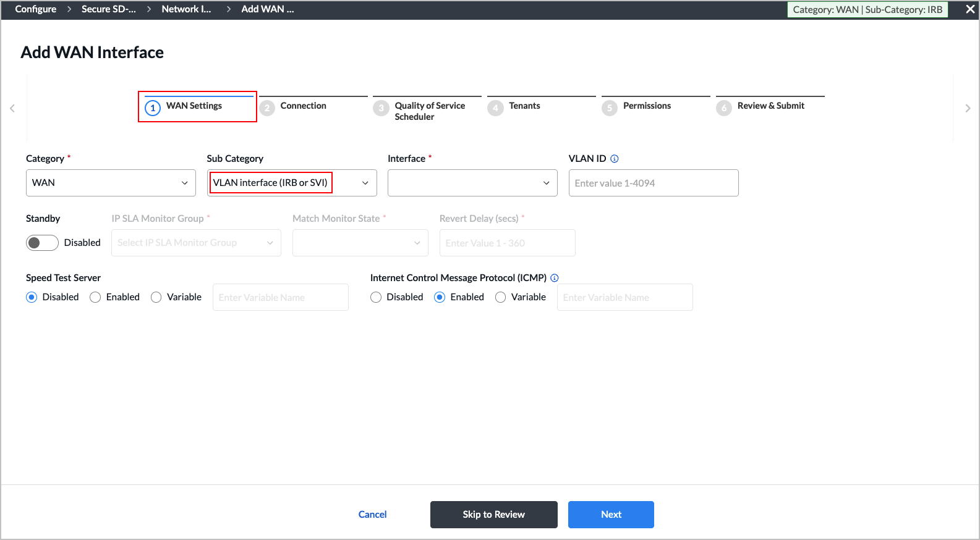Click the Skip to Review button
This screenshot has width=980, height=540.
pos(494,515)
